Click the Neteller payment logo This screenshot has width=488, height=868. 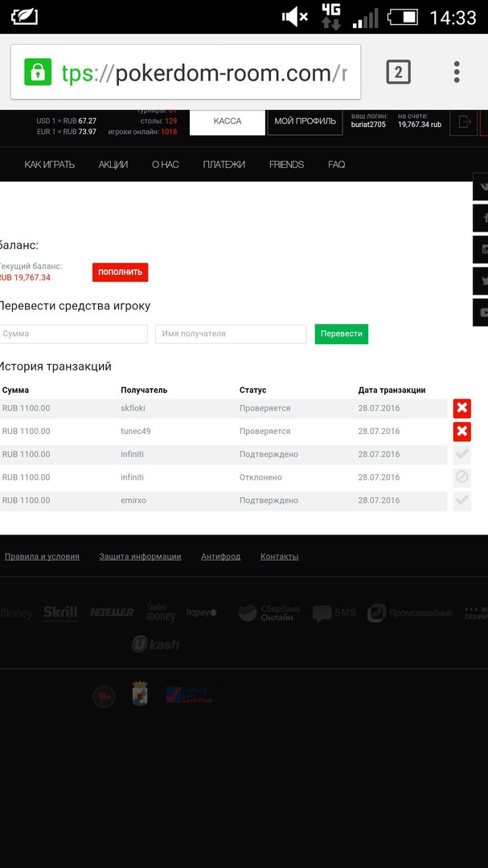click(x=112, y=612)
